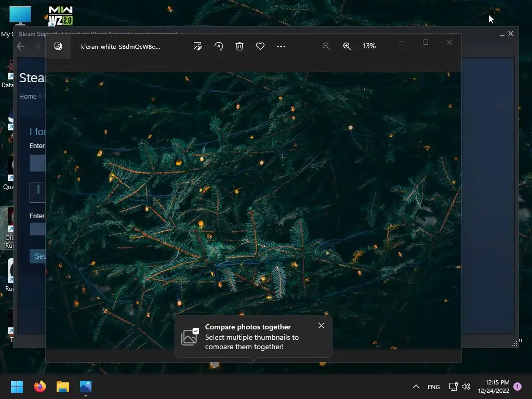Click the first input field in Steam Support
The width and height of the screenshot is (532, 399).
(x=37, y=163)
